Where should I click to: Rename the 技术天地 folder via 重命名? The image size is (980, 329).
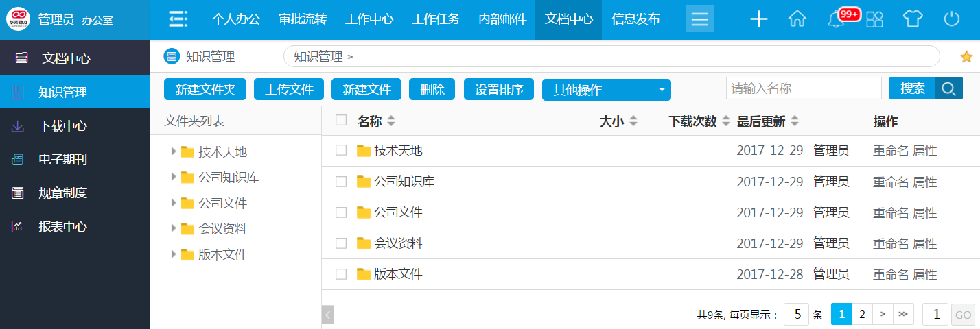tap(891, 151)
